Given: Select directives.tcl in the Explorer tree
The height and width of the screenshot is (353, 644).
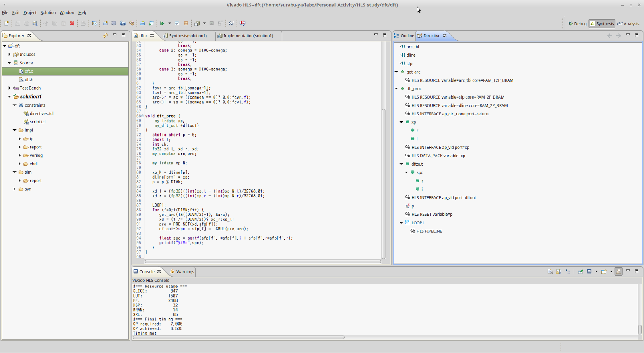Looking at the screenshot, I should [41, 114].
